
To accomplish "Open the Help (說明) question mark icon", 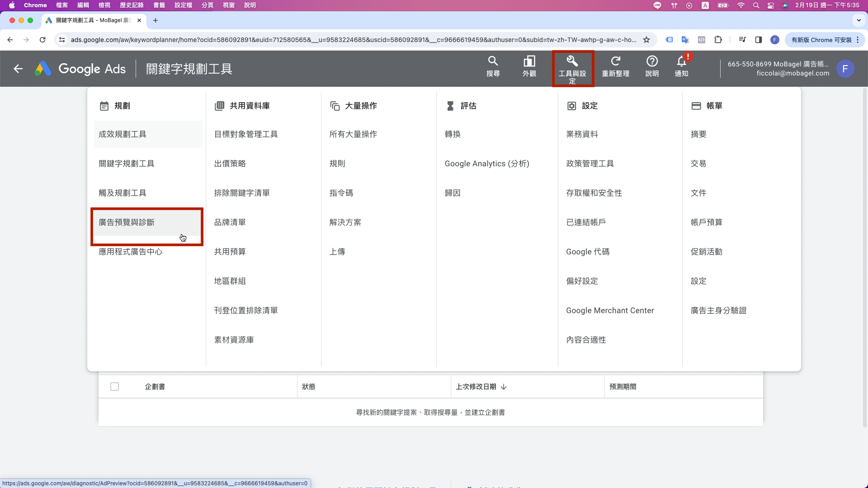I will pos(652,61).
